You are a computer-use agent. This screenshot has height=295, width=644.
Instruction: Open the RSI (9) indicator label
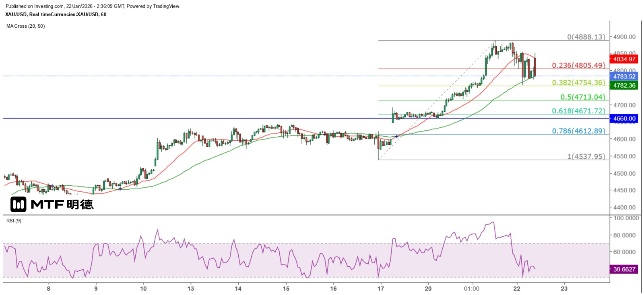pyautogui.click(x=14, y=221)
